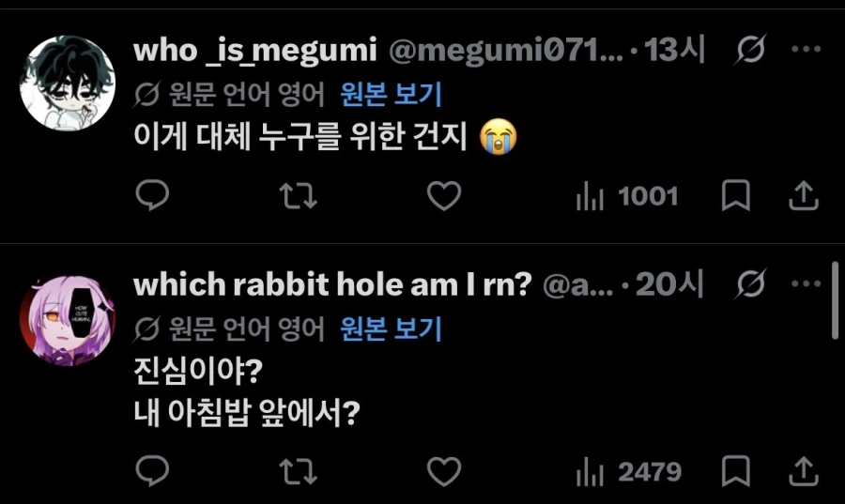
Task: View analytics showing 2479 views
Action: point(628,472)
